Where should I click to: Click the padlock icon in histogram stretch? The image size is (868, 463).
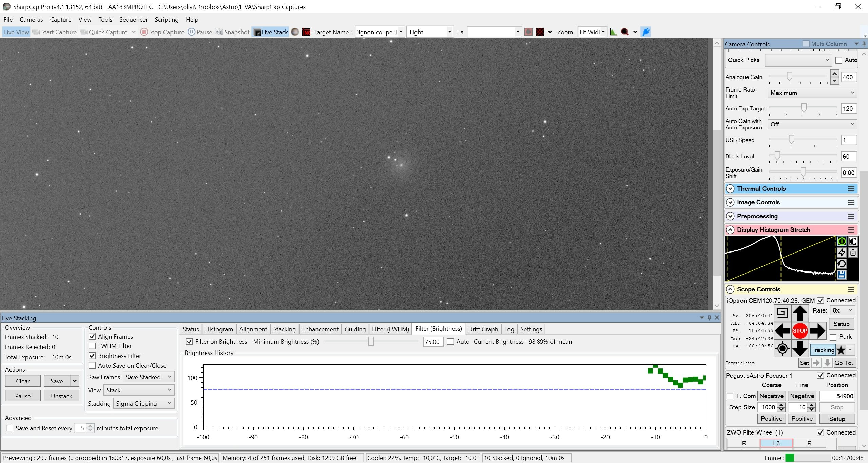coord(853,253)
